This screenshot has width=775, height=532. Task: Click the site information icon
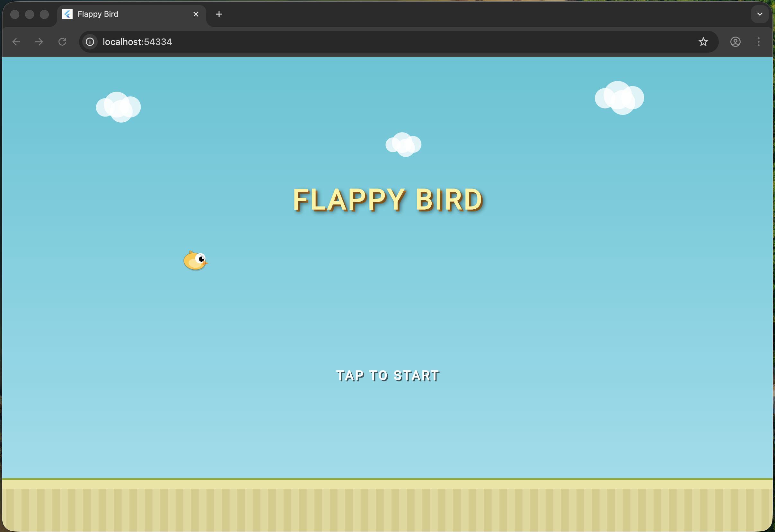(90, 42)
